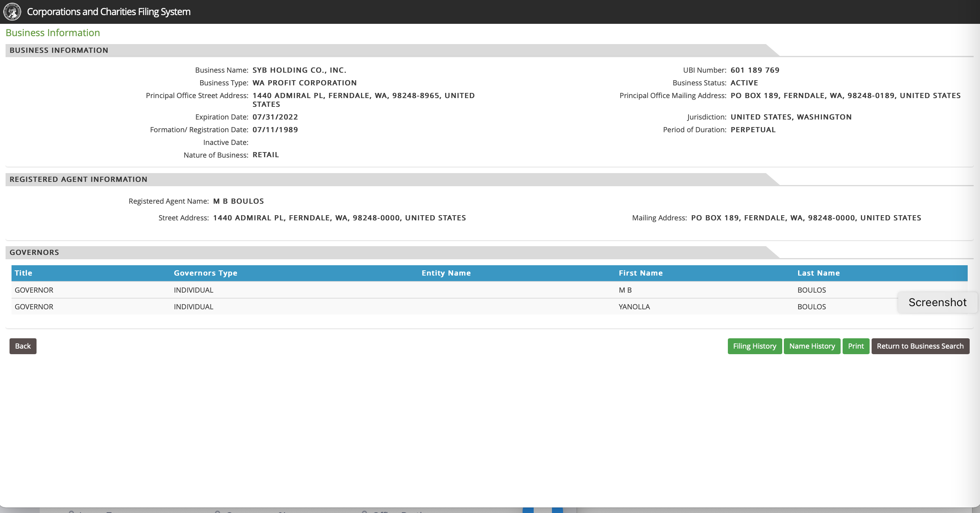The image size is (980, 513).
Task: Click the Governors section header
Action: (34, 253)
